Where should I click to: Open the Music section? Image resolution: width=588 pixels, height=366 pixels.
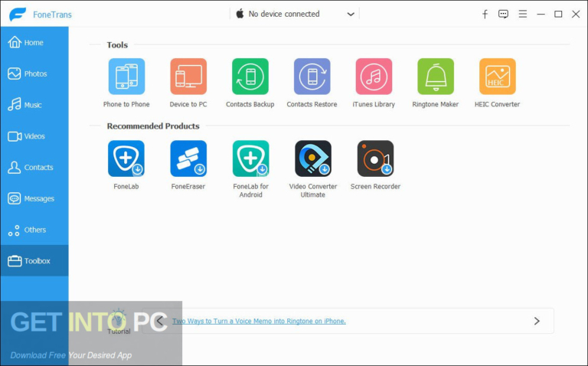34,105
